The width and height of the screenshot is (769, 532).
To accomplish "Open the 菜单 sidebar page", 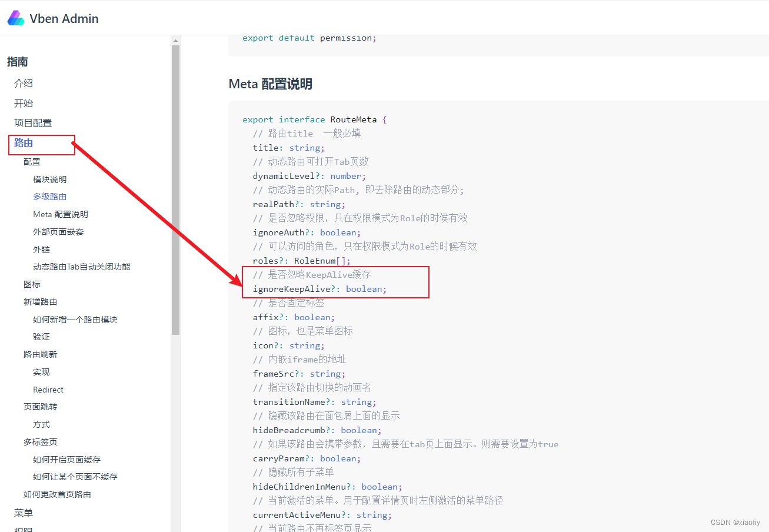I will click(x=24, y=513).
